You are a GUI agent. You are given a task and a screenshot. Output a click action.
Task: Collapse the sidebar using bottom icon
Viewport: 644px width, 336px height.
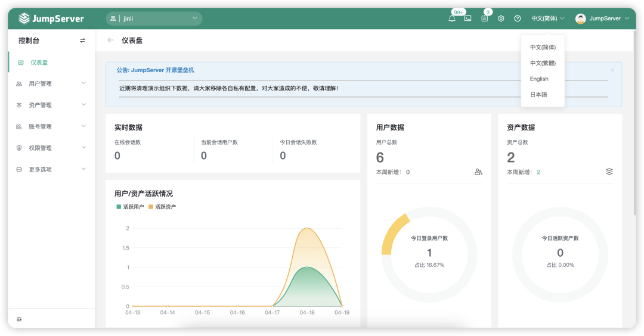click(x=19, y=319)
